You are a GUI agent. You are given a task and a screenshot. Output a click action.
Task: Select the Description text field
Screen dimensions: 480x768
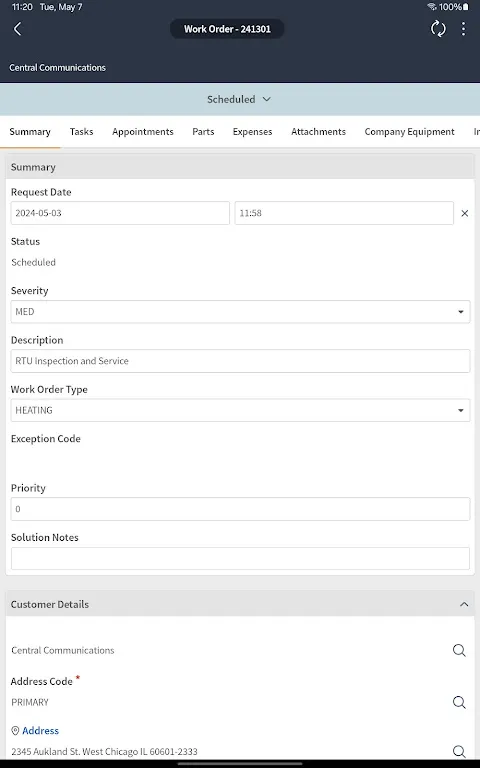point(240,361)
